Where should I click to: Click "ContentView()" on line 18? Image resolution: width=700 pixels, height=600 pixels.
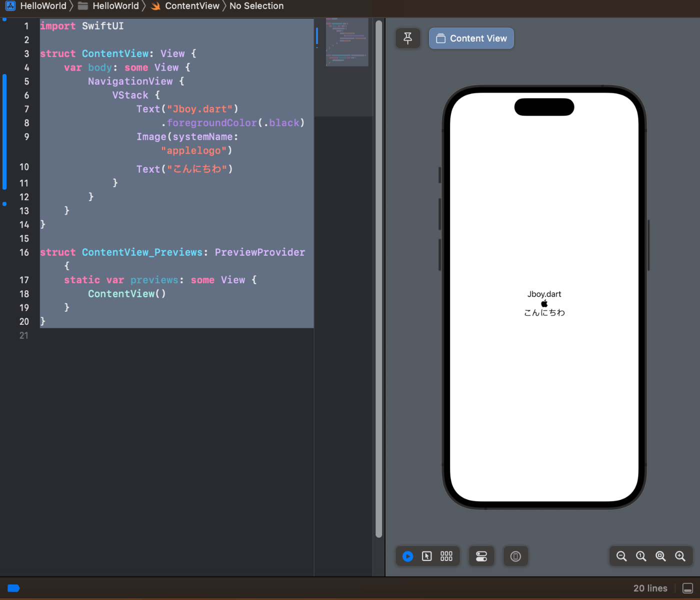pos(127,294)
